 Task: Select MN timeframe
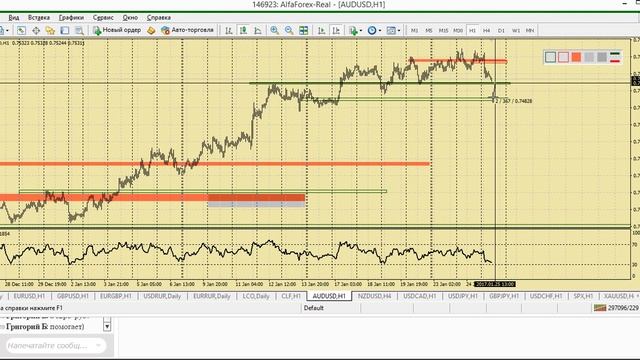(x=530, y=31)
